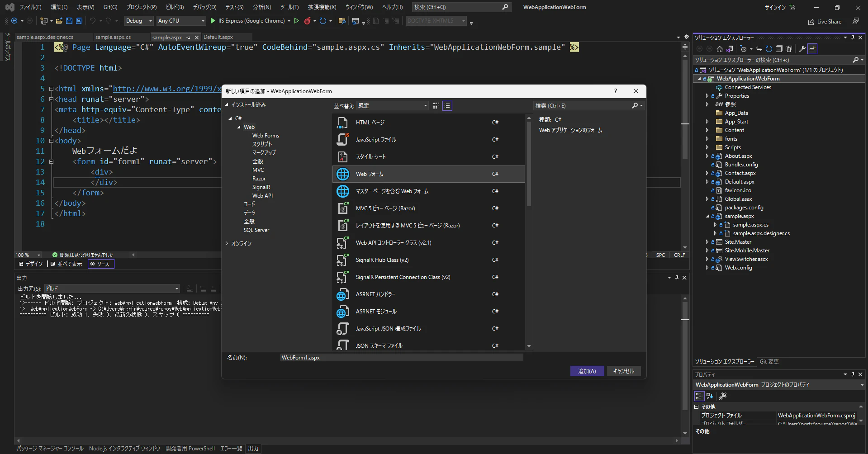Click the search magnifier icon in the dialog
Viewport: 868px width, 454px height.
coord(635,105)
